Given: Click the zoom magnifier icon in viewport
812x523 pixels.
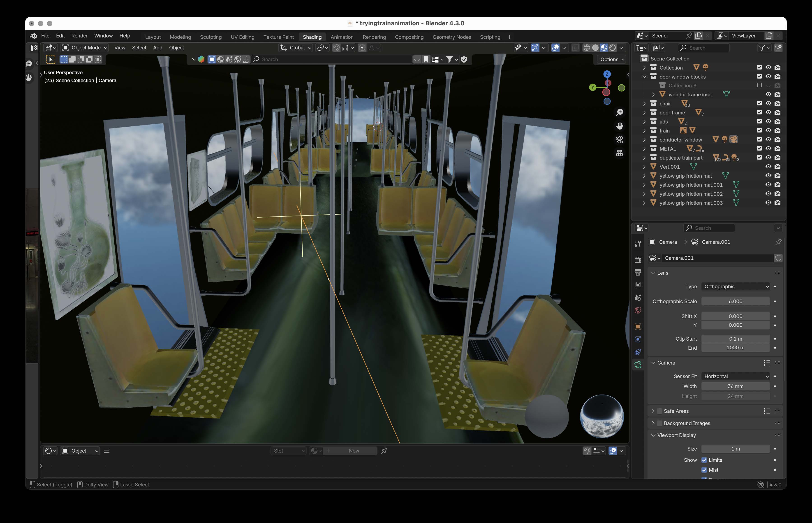Looking at the screenshot, I should pyautogui.click(x=619, y=112).
